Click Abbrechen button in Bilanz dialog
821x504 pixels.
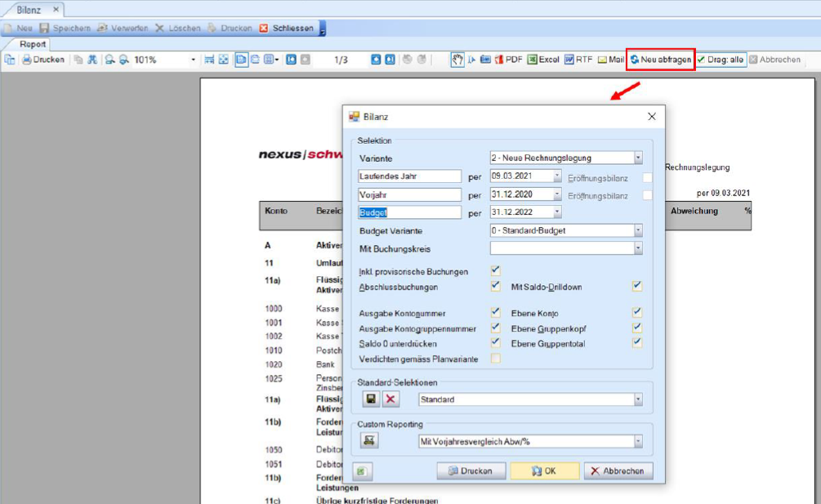(x=618, y=471)
